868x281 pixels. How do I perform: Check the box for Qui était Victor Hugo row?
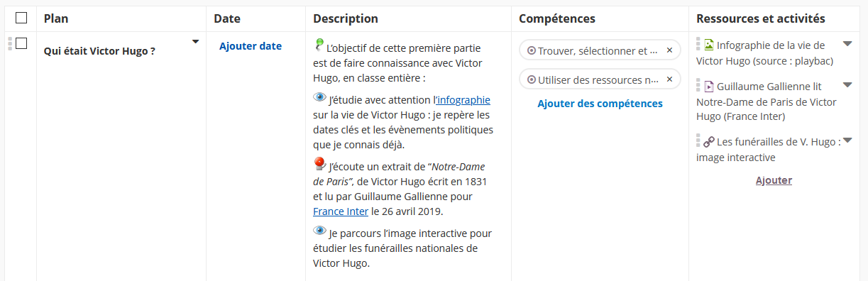(21, 43)
